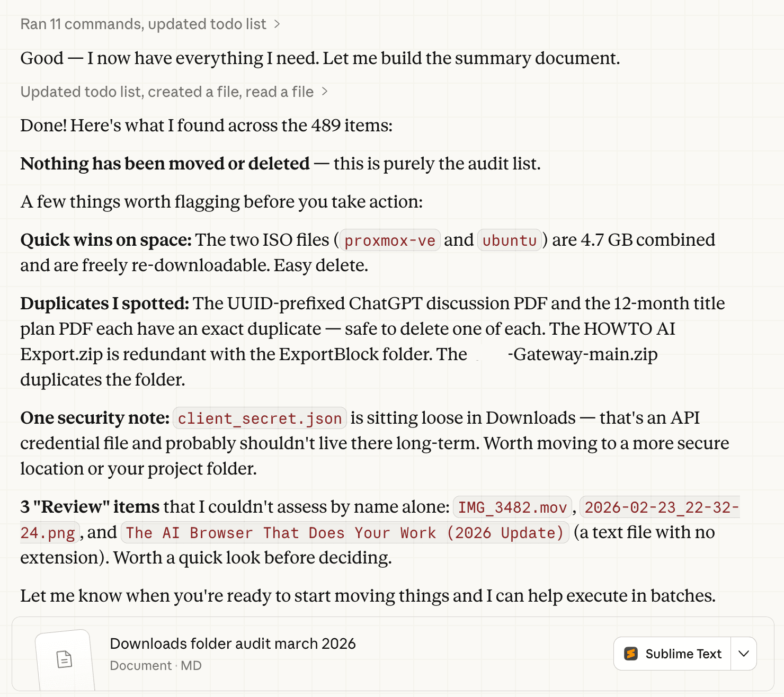Select the proxmox-ve code label
Screen dimensions: 784x697
coord(390,240)
